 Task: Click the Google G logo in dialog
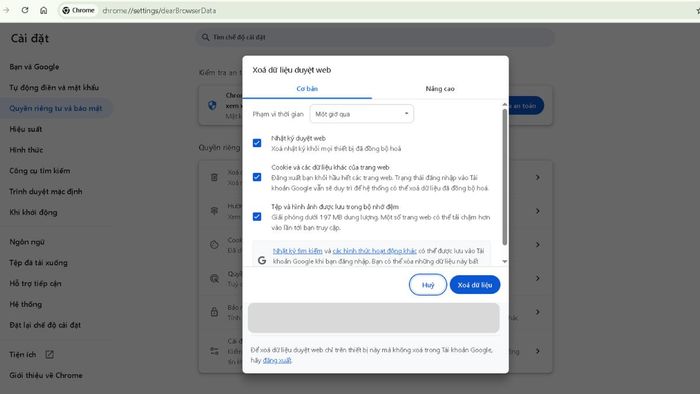click(x=262, y=260)
